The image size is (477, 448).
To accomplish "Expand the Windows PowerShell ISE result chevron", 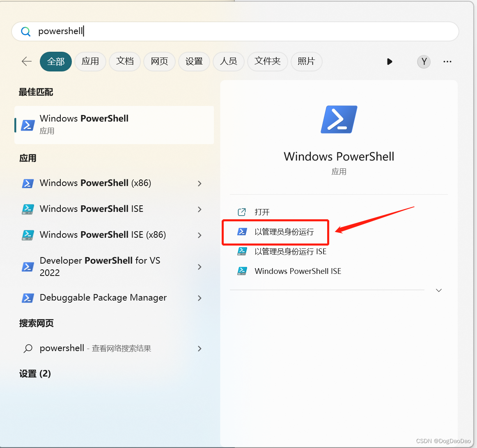I will click(x=200, y=209).
